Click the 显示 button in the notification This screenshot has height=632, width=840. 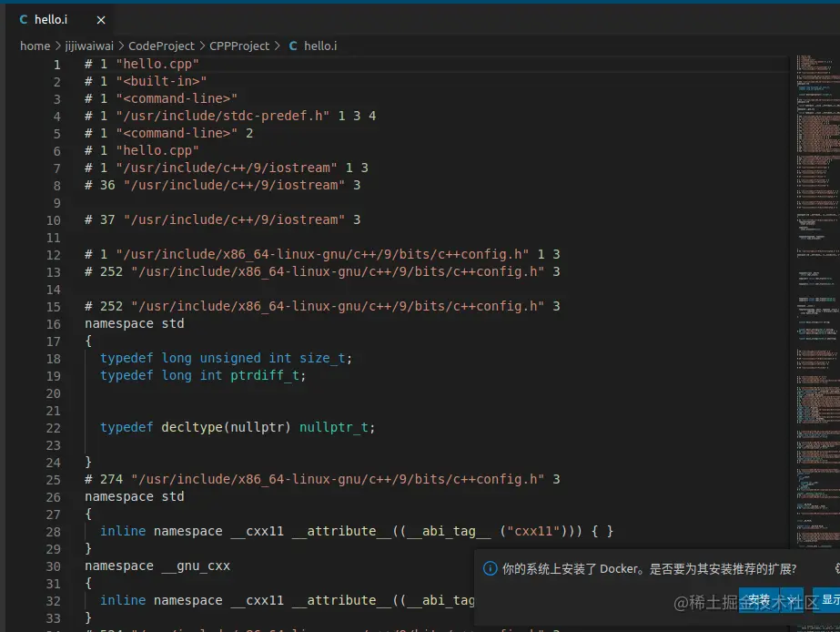827,600
